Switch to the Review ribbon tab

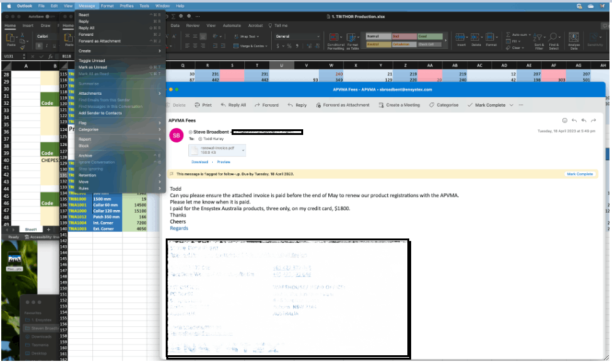pyautogui.click(x=193, y=25)
